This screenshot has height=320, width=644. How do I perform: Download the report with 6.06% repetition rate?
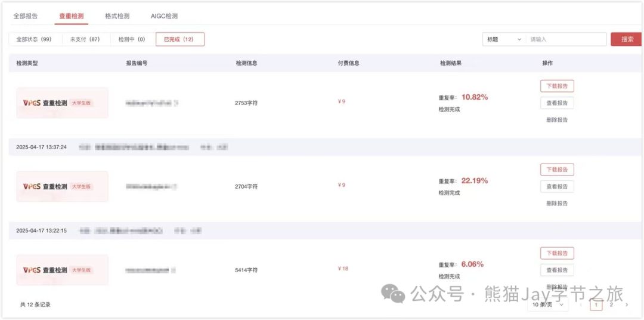coord(557,253)
